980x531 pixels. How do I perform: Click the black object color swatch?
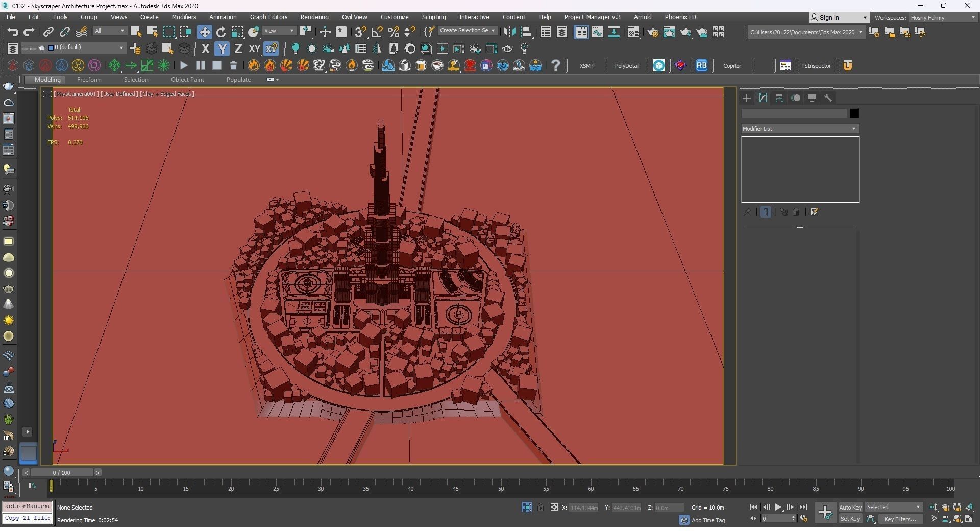(854, 114)
